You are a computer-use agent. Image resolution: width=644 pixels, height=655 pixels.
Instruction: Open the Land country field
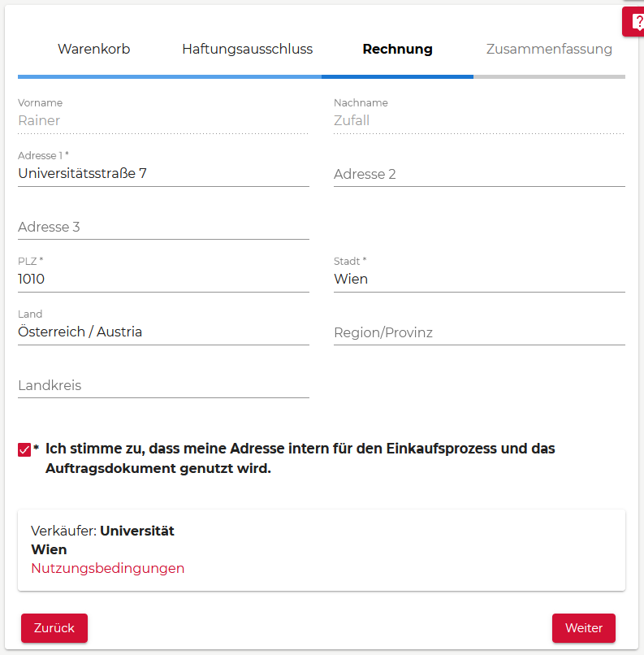163,332
